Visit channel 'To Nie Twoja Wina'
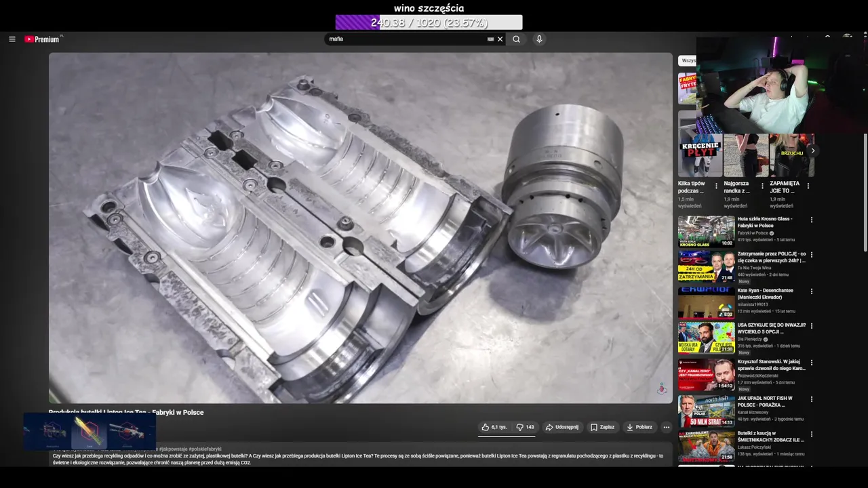The image size is (868, 488). (x=754, y=268)
